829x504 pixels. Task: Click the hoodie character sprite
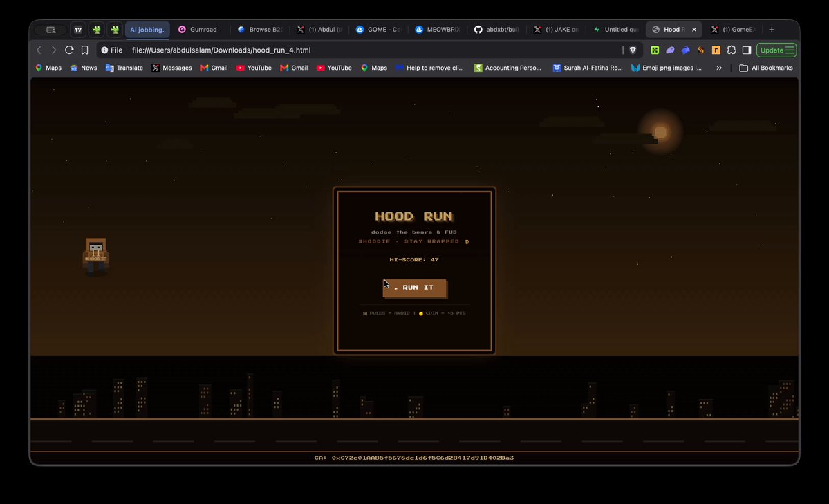click(95, 256)
